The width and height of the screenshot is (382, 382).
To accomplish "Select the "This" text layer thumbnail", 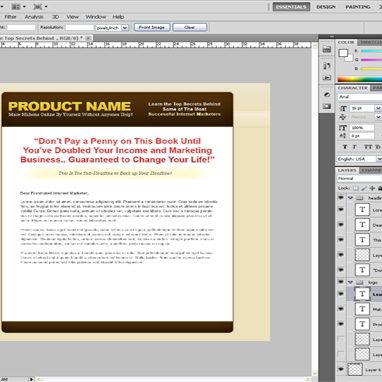I will coord(362,240).
